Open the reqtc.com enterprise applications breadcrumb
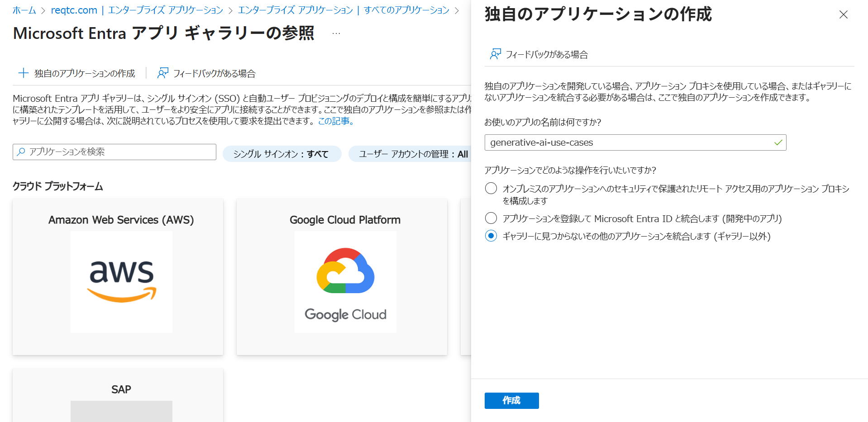Viewport: 868px width, 422px height. (137, 10)
